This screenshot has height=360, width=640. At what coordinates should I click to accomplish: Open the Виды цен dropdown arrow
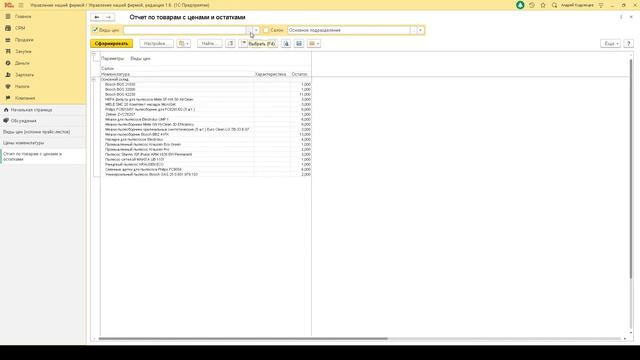tap(256, 30)
